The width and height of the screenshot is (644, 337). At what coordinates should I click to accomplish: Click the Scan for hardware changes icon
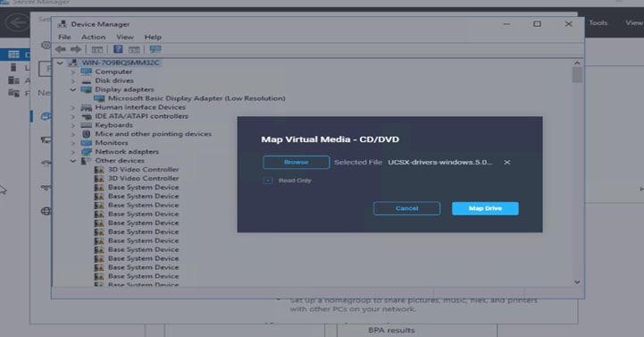click(x=155, y=49)
